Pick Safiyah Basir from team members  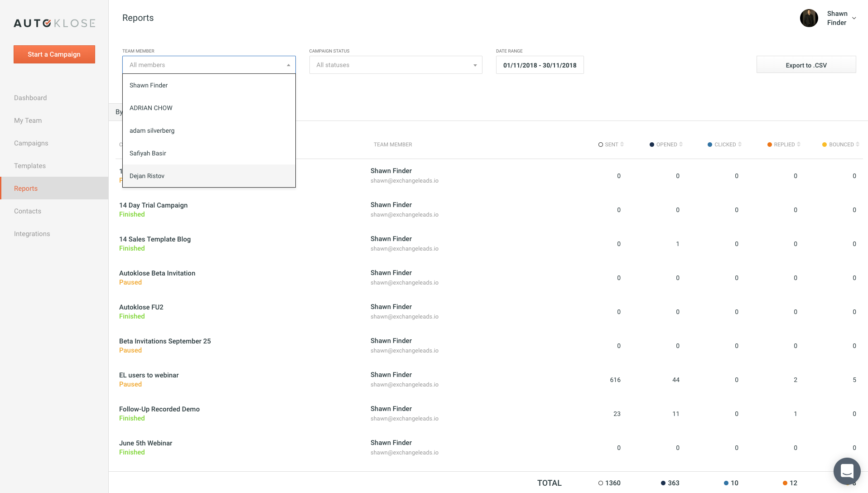pyautogui.click(x=148, y=153)
